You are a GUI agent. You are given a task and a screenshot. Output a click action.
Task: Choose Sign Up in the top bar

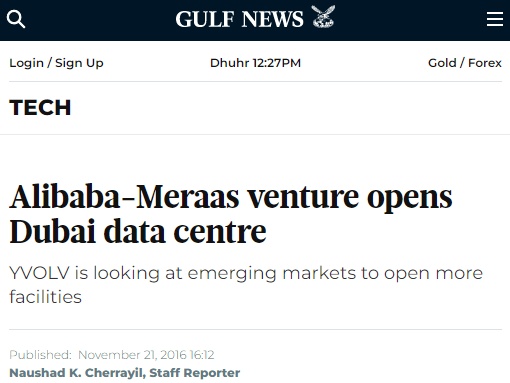click(x=79, y=63)
